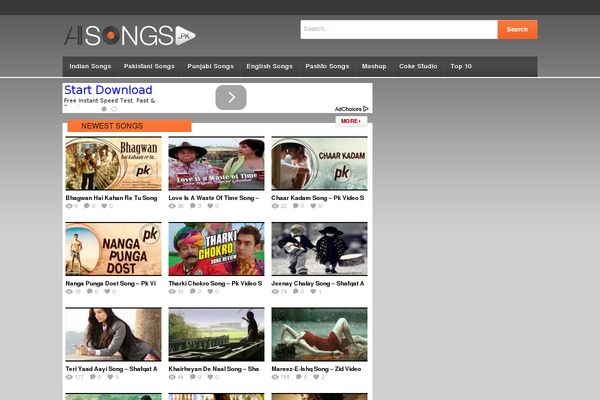Viewport: 600px width, 400px height.
Task: Open the English Songs menu
Action: click(269, 67)
